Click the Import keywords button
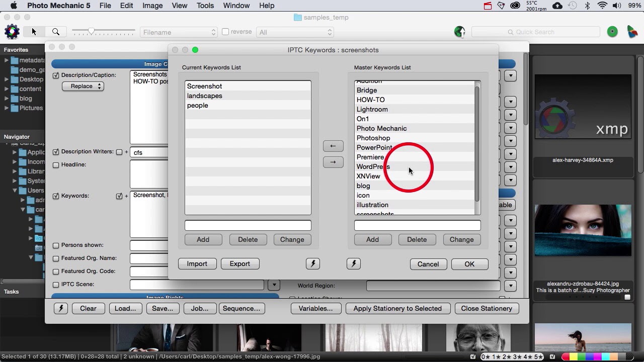Screen dimensions: 644x362 [x=197, y=263]
